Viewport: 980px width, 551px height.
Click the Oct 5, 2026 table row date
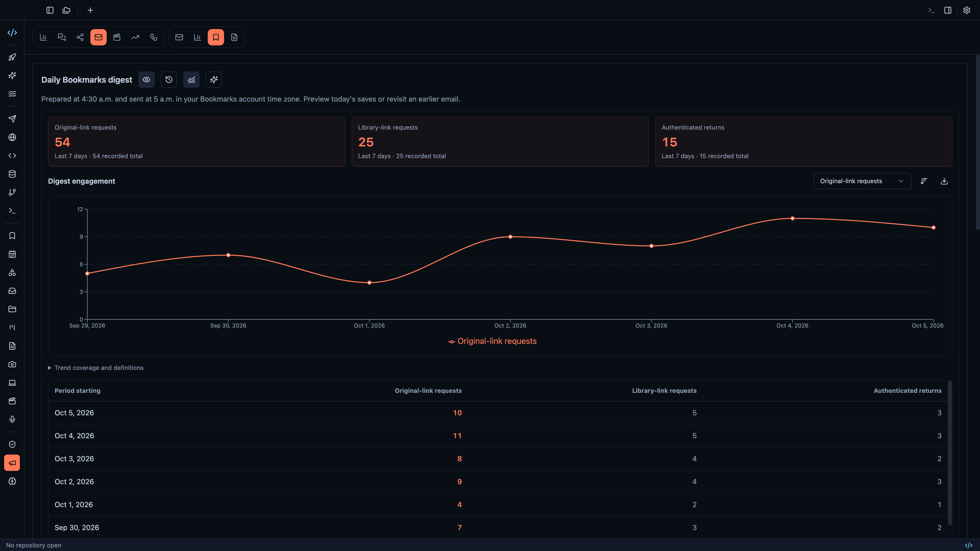tap(74, 412)
